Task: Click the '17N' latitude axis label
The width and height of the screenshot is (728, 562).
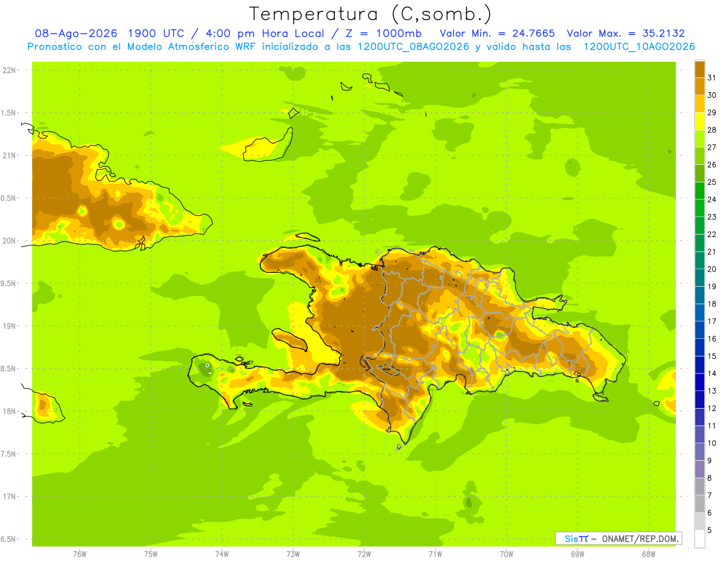Action: [9, 497]
